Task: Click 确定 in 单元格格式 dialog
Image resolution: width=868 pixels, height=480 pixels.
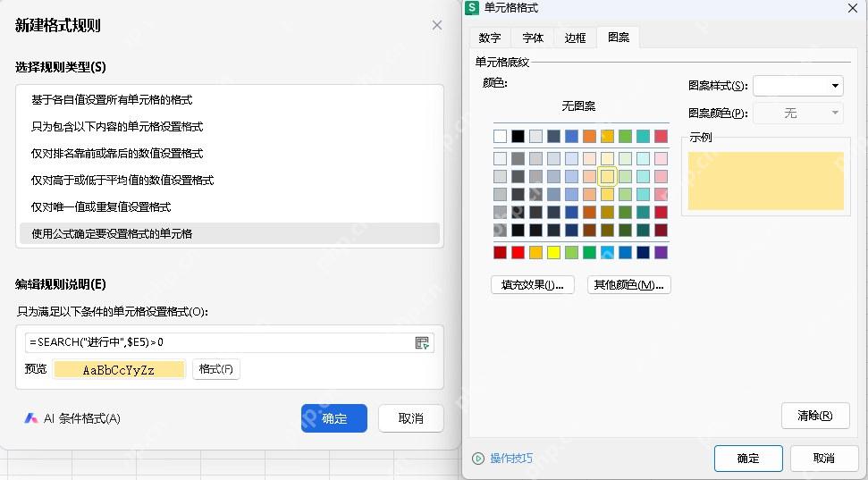Action: 748,459
